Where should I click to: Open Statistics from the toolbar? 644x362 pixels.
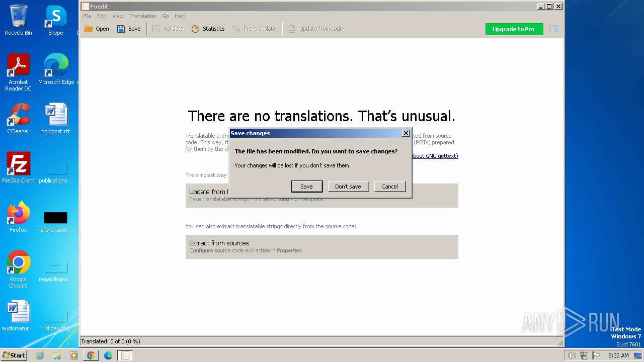point(208,29)
